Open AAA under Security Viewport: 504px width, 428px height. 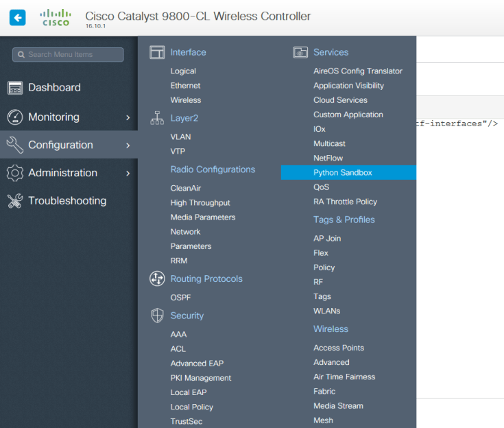tap(178, 334)
